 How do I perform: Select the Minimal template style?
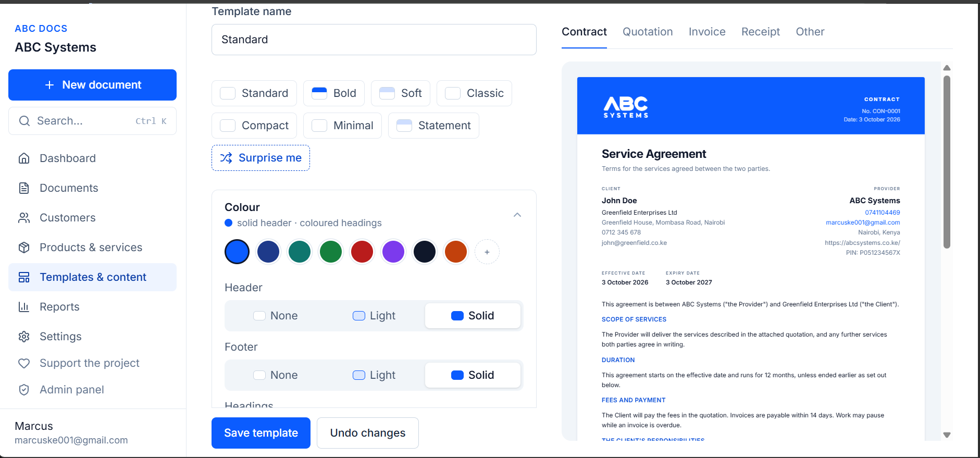[342, 126]
